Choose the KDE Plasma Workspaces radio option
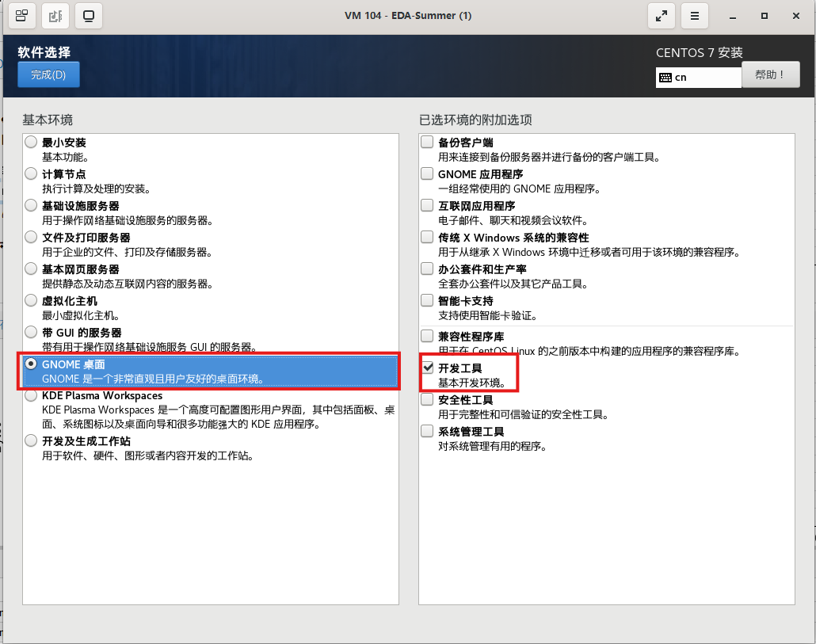The height and width of the screenshot is (644, 816). pos(31,395)
